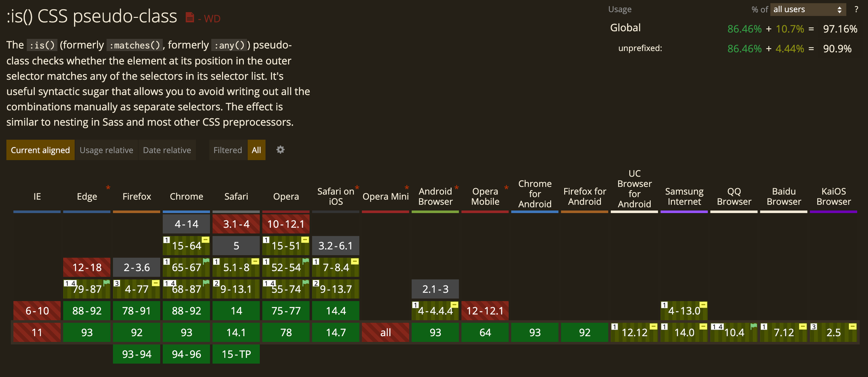This screenshot has width=868, height=377.
Task: Click the asterisk note next to Android Browser
Action: tap(456, 188)
